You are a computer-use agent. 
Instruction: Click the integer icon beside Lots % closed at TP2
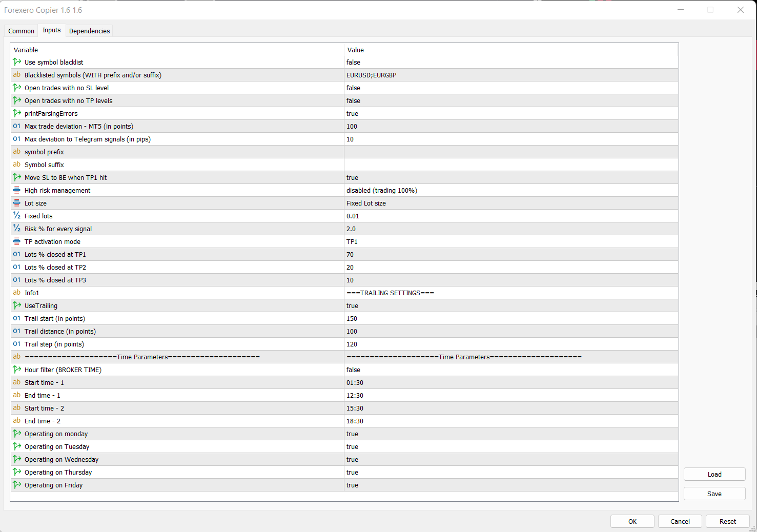pyautogui.click(x=17, y=267)
